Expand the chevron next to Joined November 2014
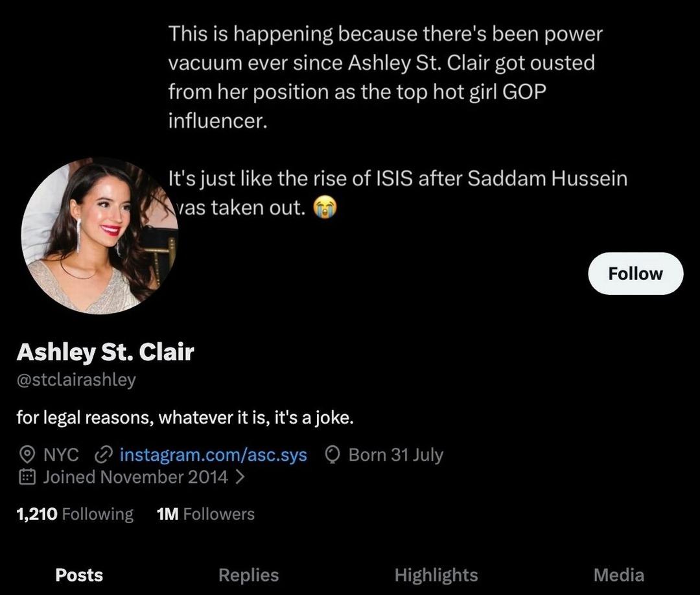 tap(240, 478)
